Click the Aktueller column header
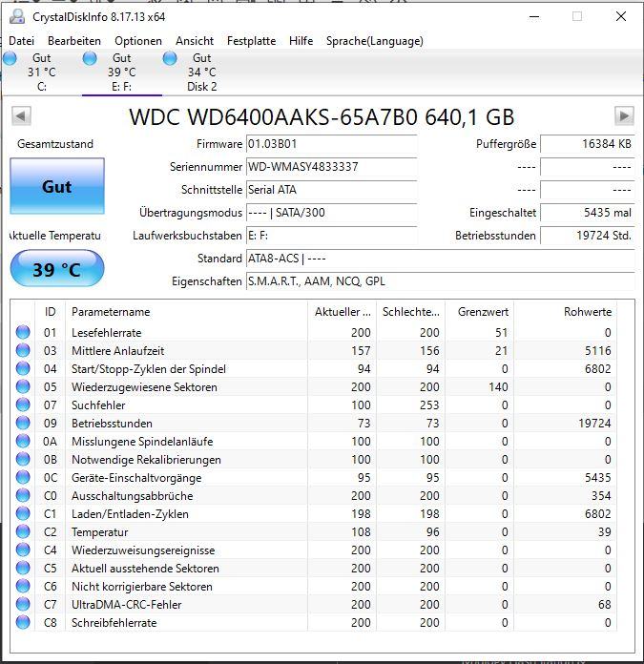 [343, 312]
